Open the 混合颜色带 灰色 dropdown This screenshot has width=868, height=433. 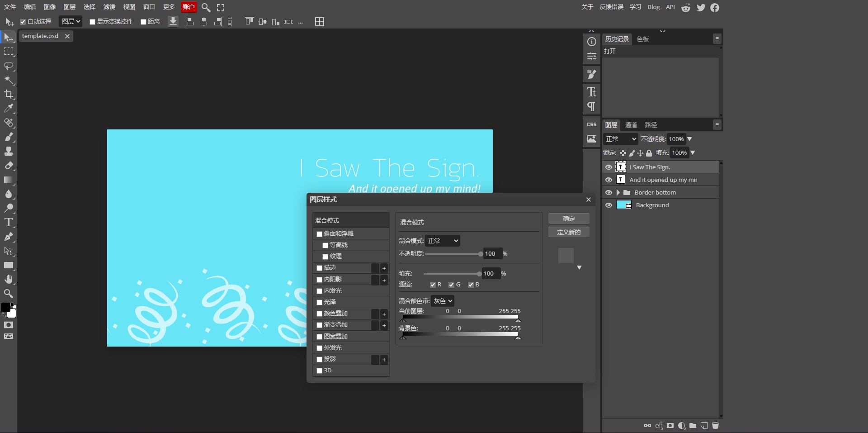pyautogui.click(x=443, y=301)
